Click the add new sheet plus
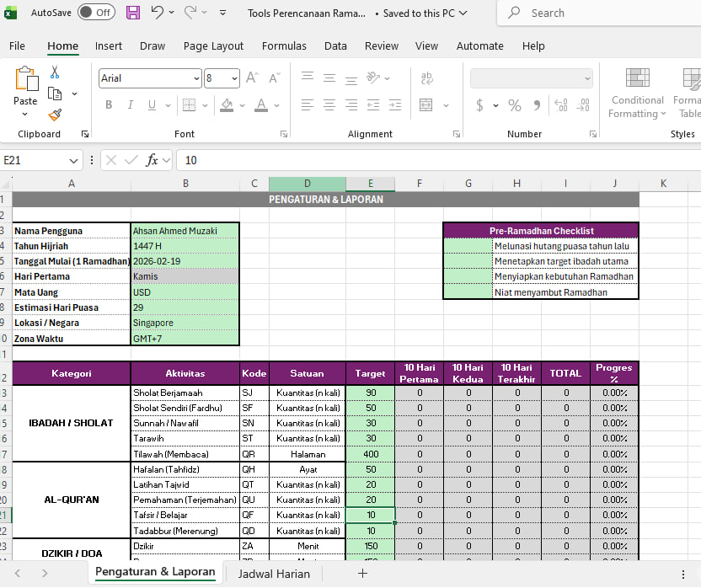The width and height of the screenshot is (701, 588). (362, 574)
